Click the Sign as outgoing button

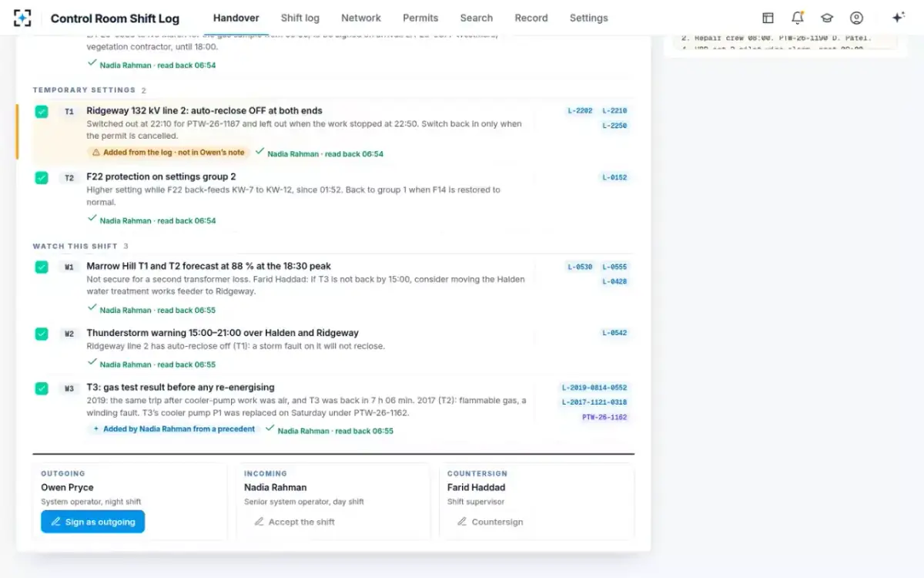[92, 522]
